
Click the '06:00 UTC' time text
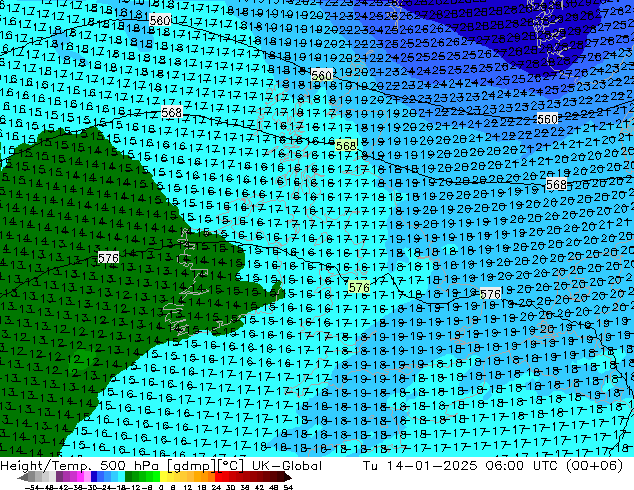[x=522, y=466]
